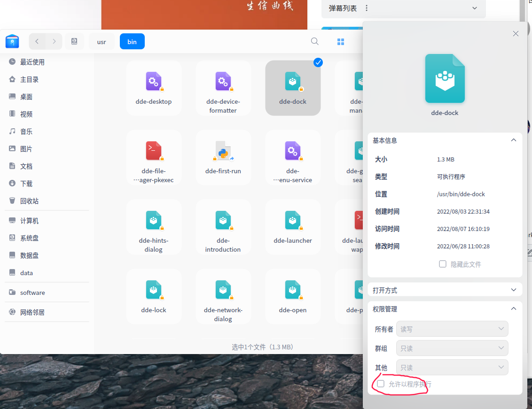Select the dde-device-formatter file
This screenshot has height=409, width=532.
(223, 88)
